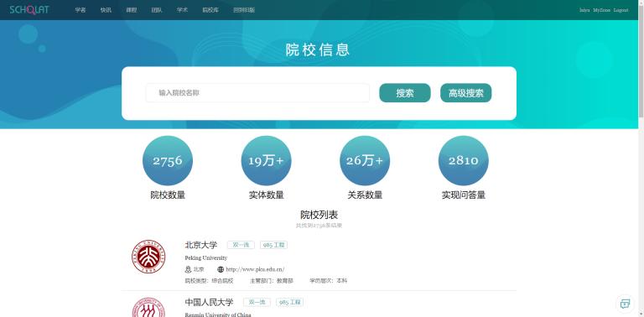Click the 985工程 tag of 中国人民大学
Screen dimensions: 644x317
[x=289, y=302]
